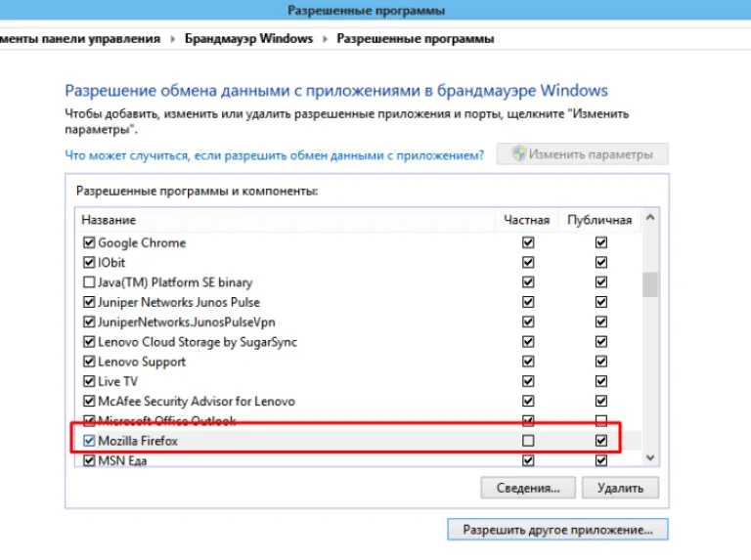Screen dimensions: 751x560
Task: Uncheck Частная checkbox for IObit
Action: click(528, 262)
